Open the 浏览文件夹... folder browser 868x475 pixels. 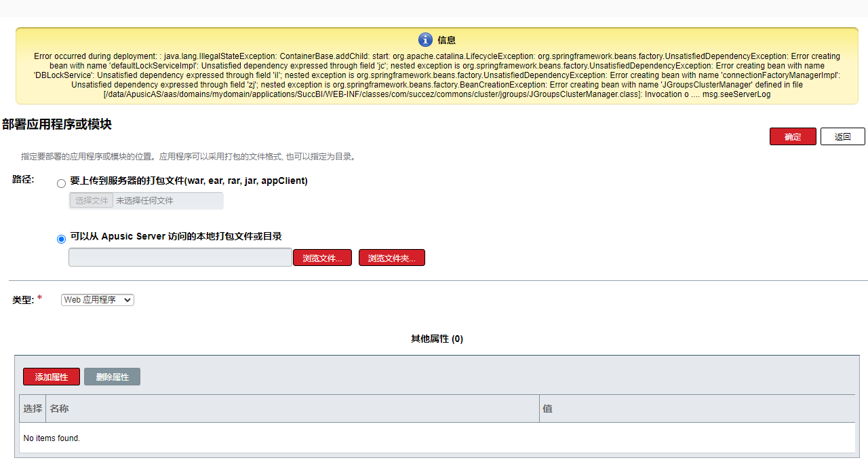[x=391, y=258]
